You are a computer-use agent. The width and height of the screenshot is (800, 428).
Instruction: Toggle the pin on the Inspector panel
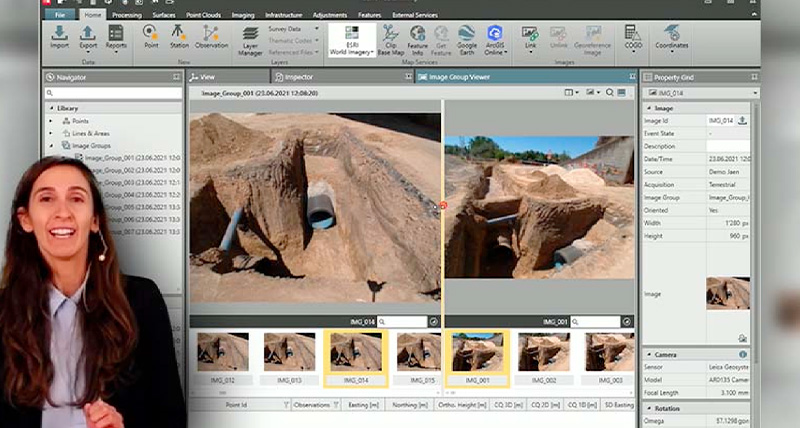408,77
